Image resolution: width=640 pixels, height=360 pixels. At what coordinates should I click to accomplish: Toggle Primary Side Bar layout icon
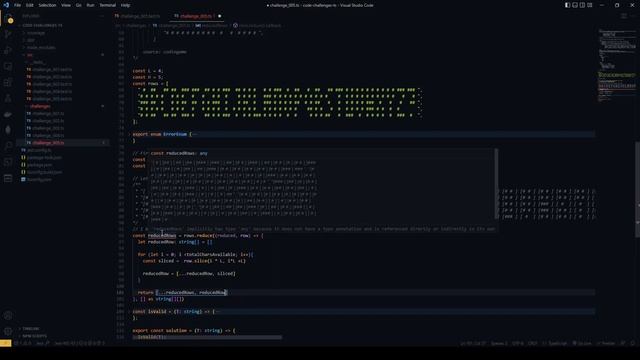[567, 5]
